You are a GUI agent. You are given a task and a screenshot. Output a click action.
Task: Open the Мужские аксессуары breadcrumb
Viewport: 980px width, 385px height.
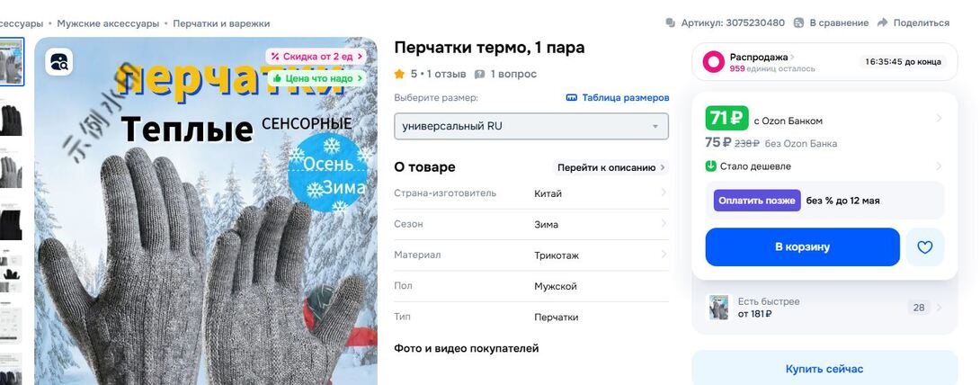point(108,23)
